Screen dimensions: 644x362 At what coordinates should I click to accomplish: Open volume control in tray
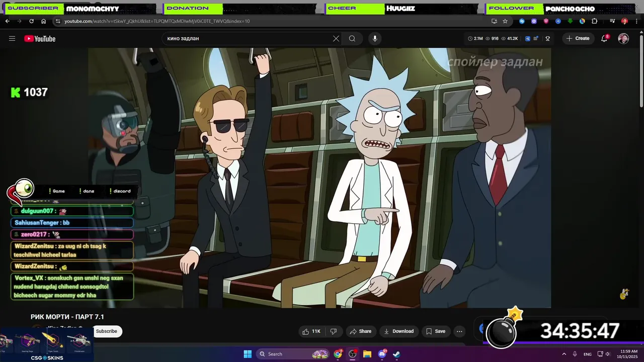point(607,354)
